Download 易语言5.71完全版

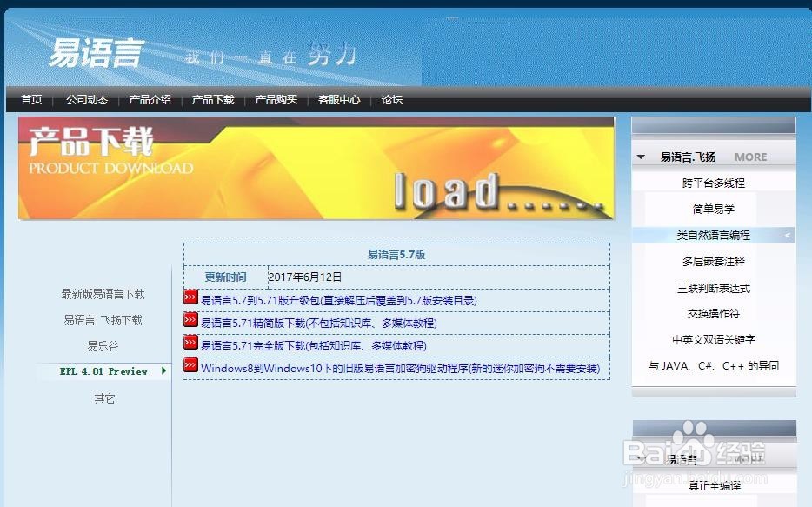point(314,346)
